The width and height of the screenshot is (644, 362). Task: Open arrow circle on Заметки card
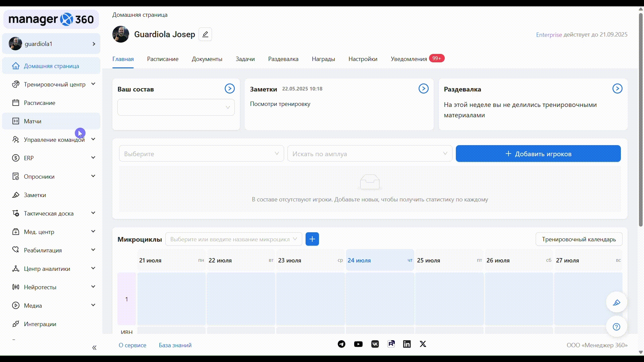tap(423, 88)
